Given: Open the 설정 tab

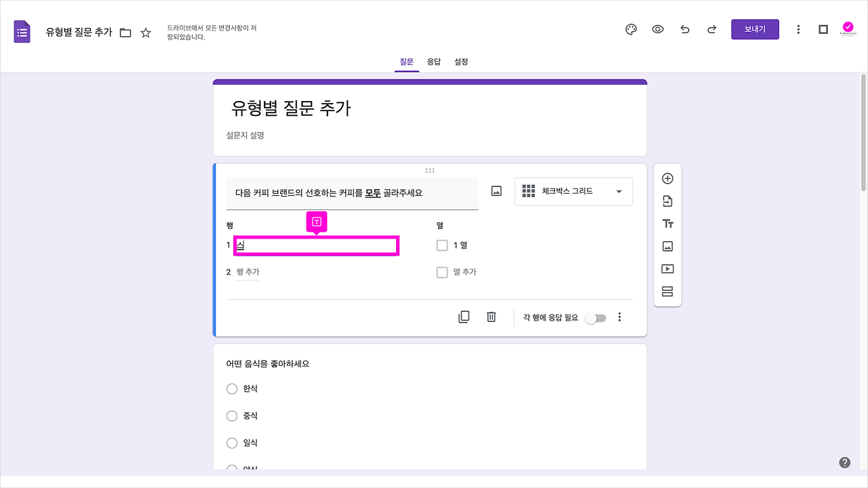Looking at the screenshot, I should [461, 62].
